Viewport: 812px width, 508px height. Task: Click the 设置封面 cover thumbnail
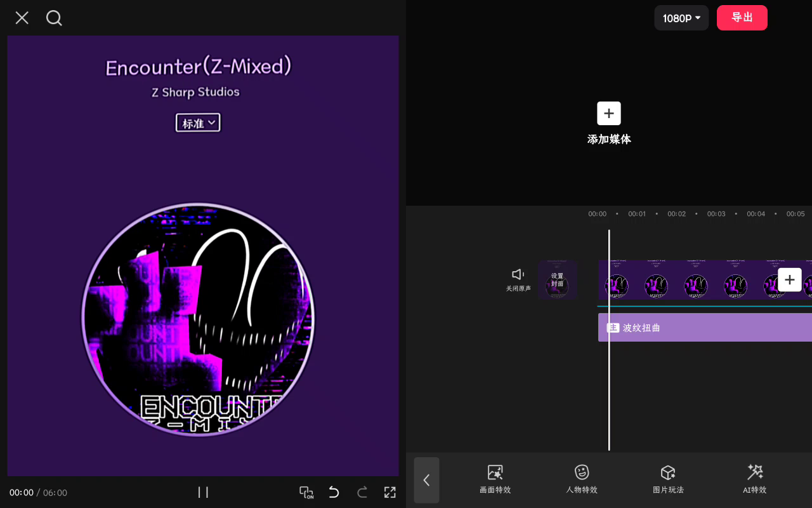coord(558,279)
